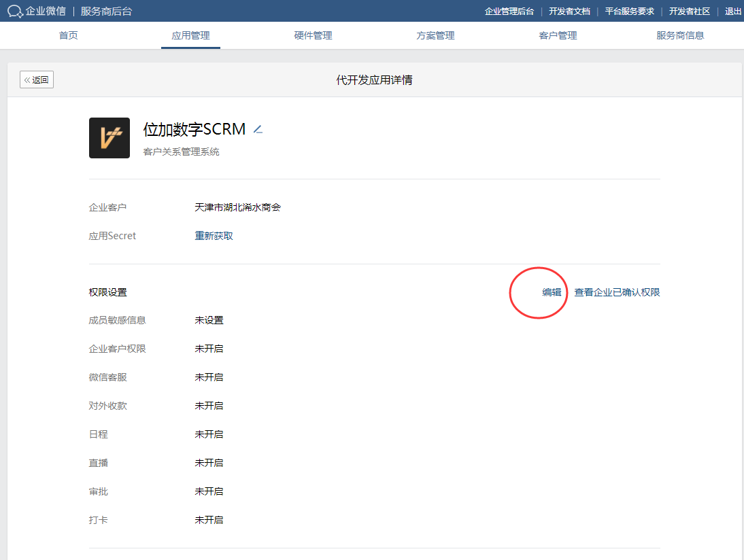Open the 平台服务要求 link
744x560 pixels.
pos(630,12)
